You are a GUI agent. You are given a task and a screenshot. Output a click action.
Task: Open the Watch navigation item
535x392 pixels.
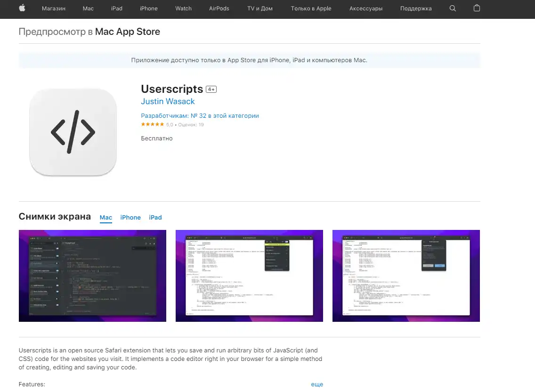[x=183, y=8]
